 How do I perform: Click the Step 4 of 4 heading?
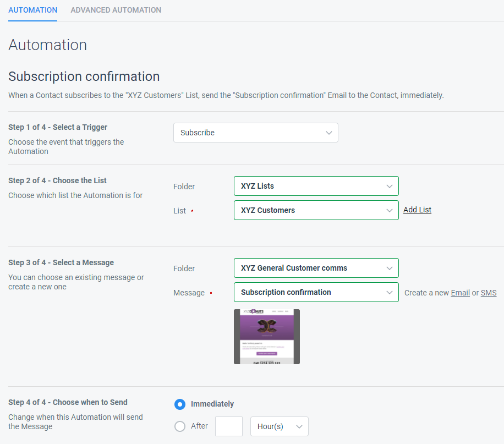[x=68, y=403]
